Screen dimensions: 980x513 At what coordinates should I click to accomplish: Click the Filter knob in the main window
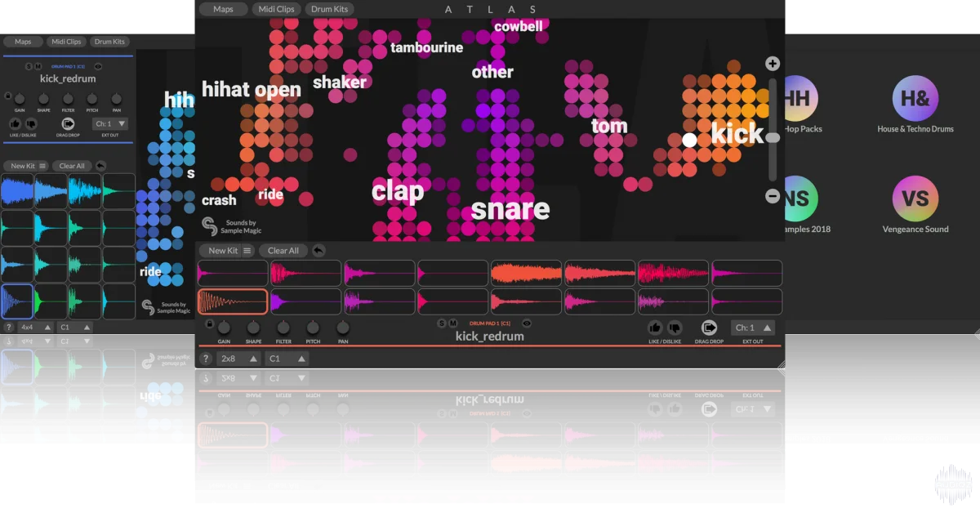tap(283, 328)
